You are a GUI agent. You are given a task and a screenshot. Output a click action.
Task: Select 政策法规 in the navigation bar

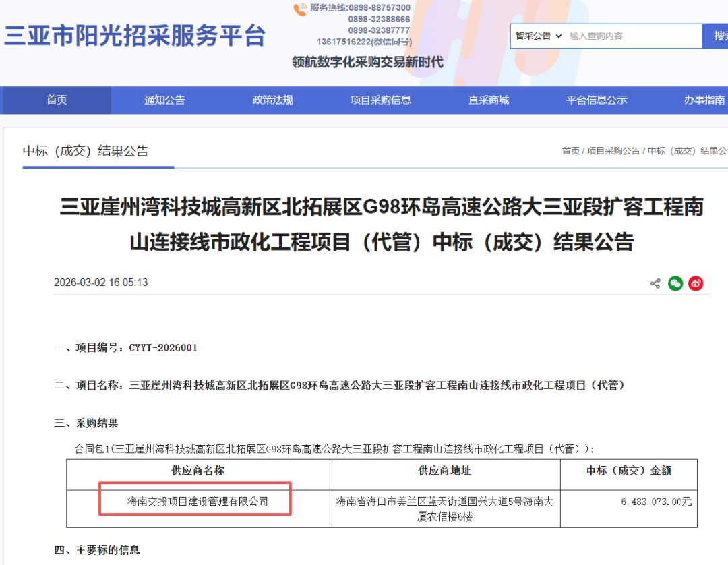point(272,100)
